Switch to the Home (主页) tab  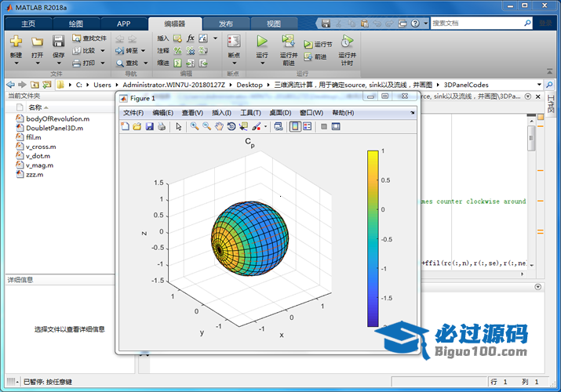coord(28,24)
